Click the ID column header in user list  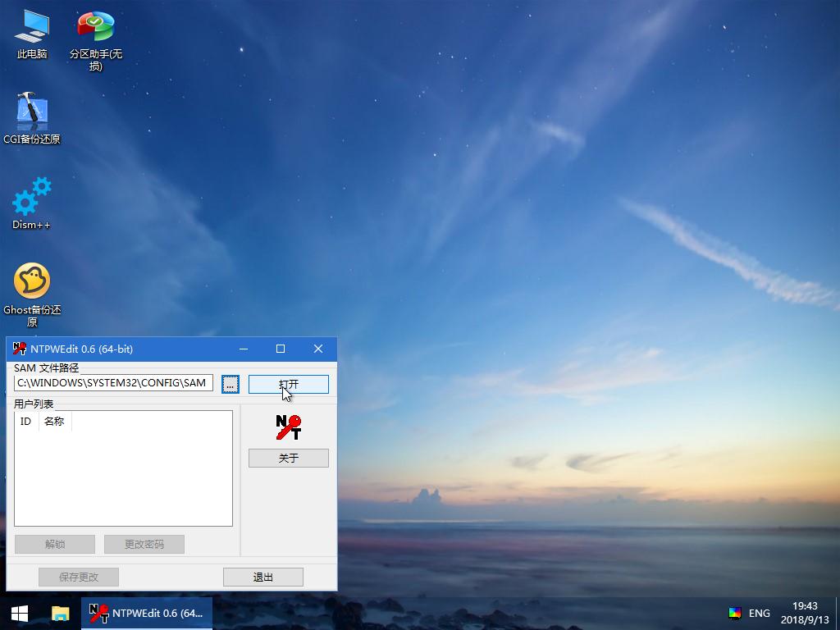point(25,421)
